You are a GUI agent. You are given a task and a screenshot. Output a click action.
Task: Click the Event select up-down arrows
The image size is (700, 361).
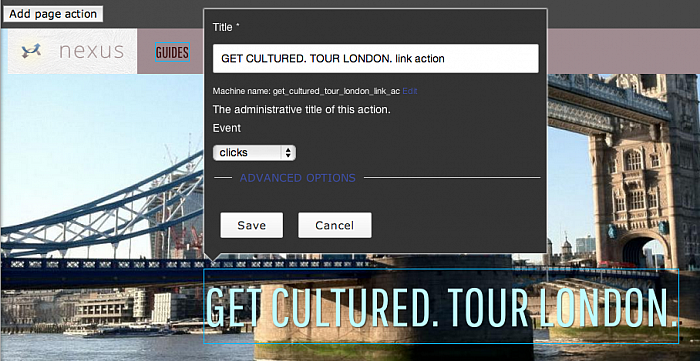pos(288,153)
